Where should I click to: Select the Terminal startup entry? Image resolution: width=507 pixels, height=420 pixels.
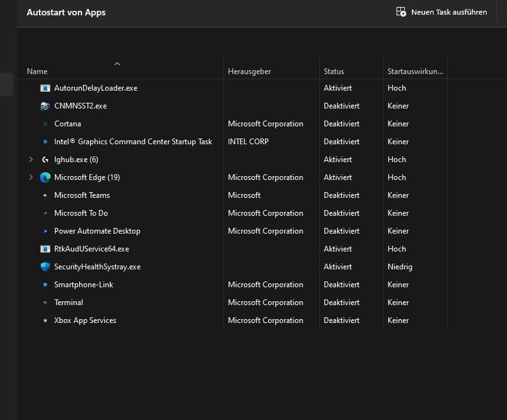pyautogui.click(x=68, y=303)
